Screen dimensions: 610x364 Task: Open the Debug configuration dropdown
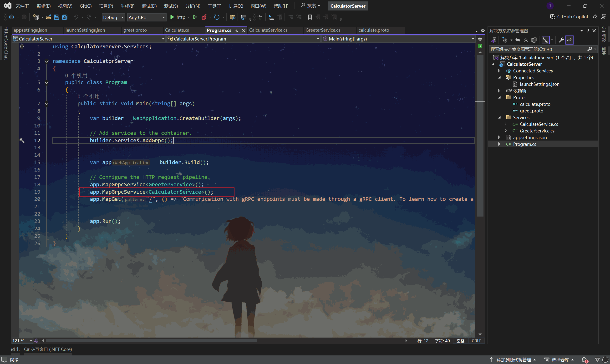pyautogui.click(x=114, y=17)
